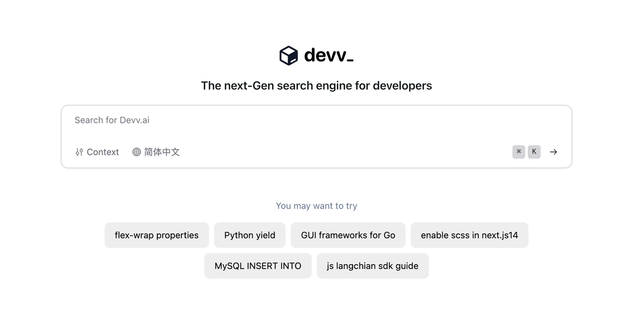This screenshot has height=332, width=644.
Task: Click the devv_ wordmark text
Action: click(328, 55)
